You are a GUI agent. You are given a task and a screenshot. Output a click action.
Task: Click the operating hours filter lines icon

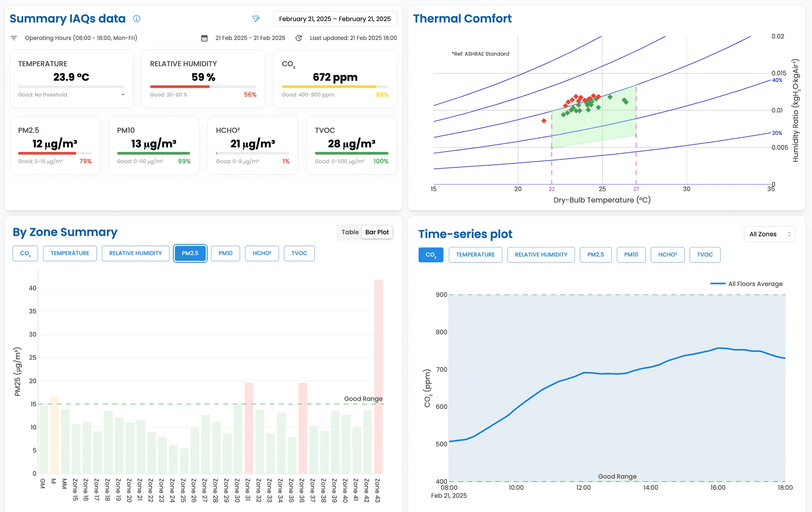(14, 38)
